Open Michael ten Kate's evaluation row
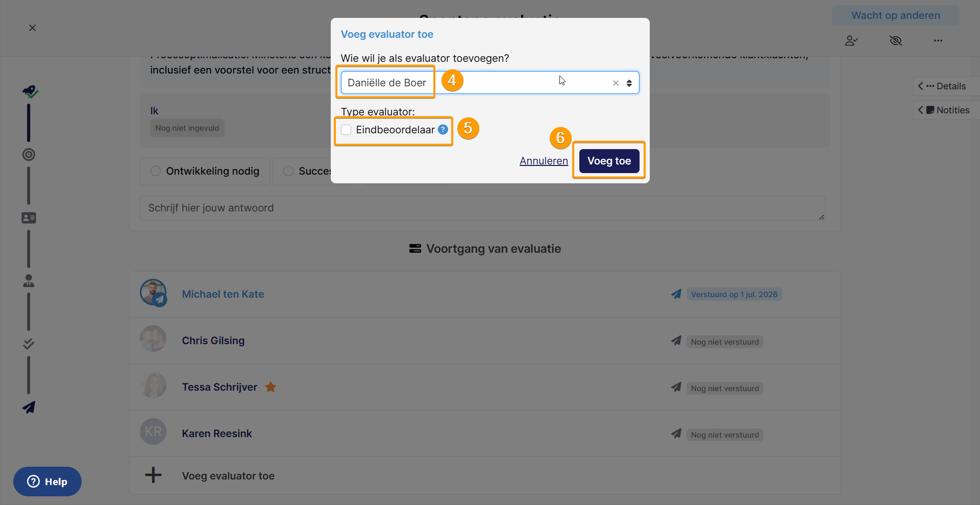This screenshot has width=980, height=505. pos(485,294)
